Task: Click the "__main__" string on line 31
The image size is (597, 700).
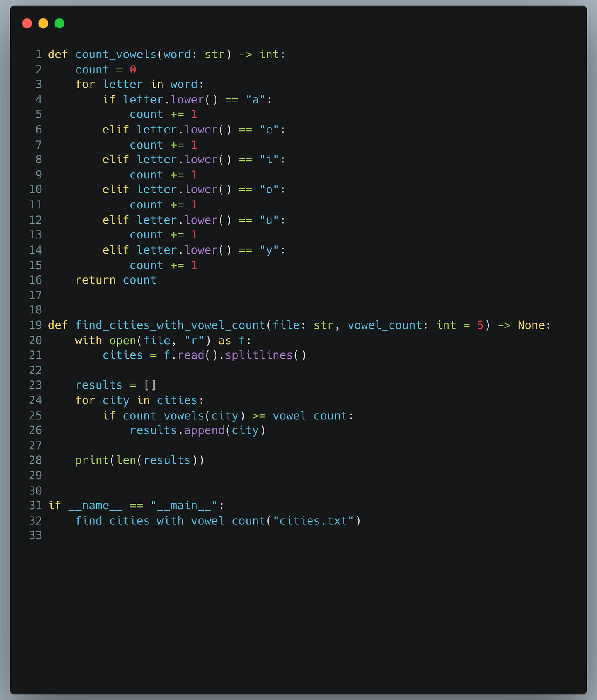Action: pyautogui.click(x=184, y=505)
